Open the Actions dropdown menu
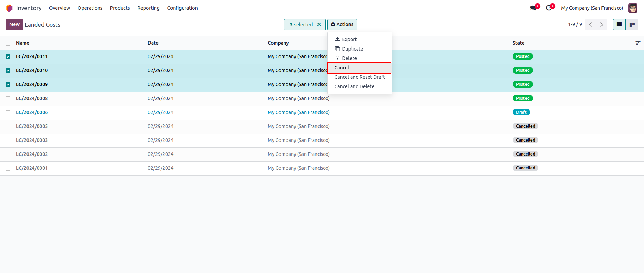 click(342, 25)
